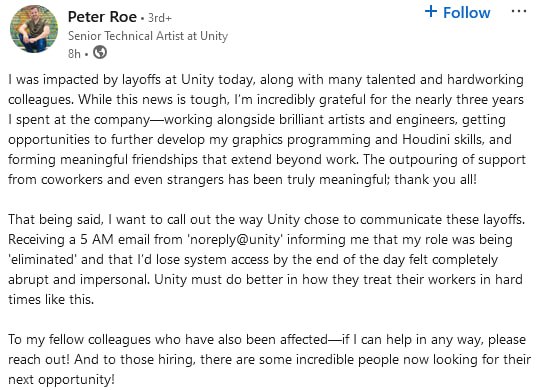
Task: Click the '5 AM' text in the post
Action: pyautogui.click(x=97, y=239)
